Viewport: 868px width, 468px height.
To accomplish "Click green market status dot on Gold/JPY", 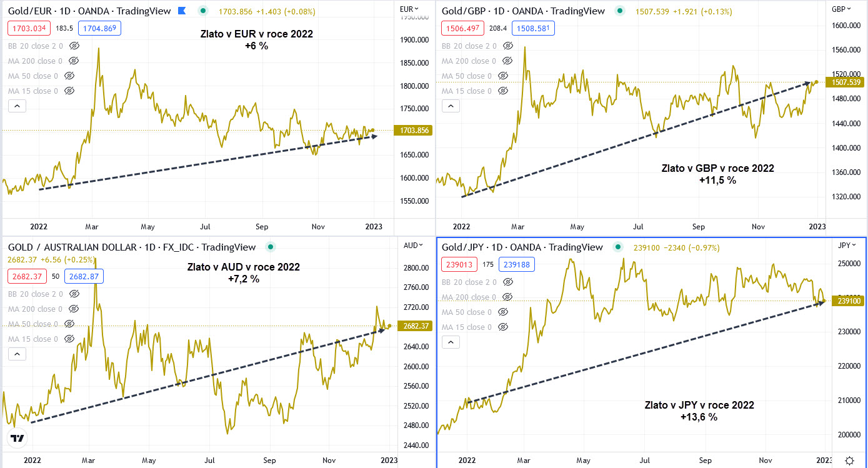I will click(x=617, y=247).
